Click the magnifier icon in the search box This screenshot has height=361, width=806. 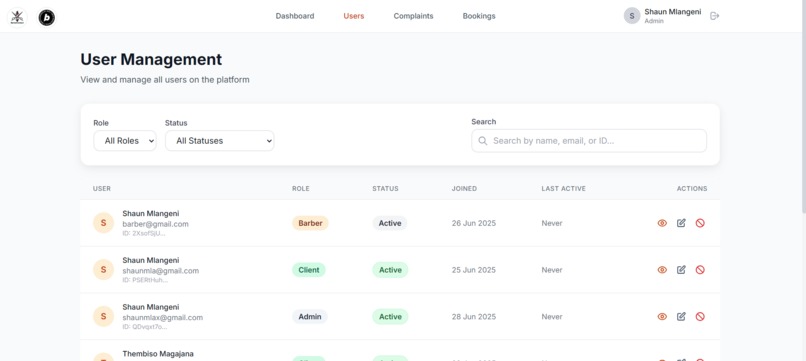pyautogui.click(x=482, y=140)
